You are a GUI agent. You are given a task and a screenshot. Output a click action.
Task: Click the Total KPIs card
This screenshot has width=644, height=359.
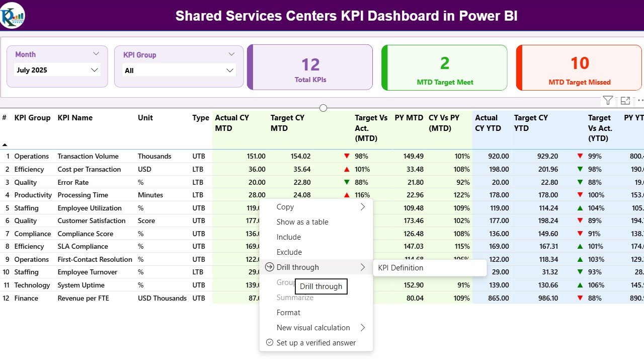point(310,68)
